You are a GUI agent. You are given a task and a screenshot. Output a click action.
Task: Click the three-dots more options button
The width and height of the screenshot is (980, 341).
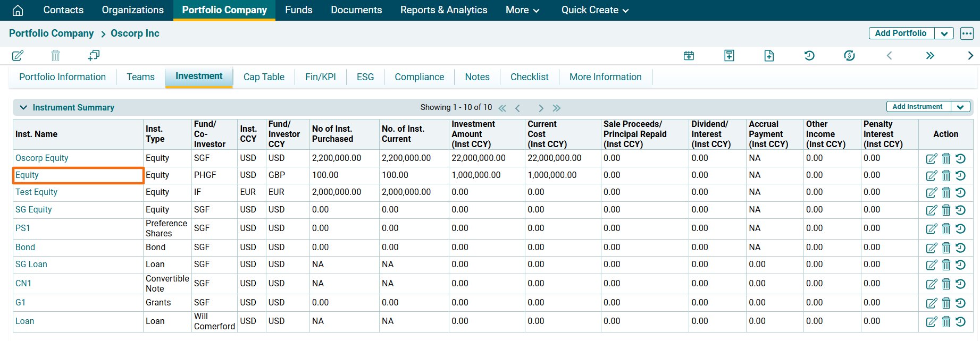967,33
